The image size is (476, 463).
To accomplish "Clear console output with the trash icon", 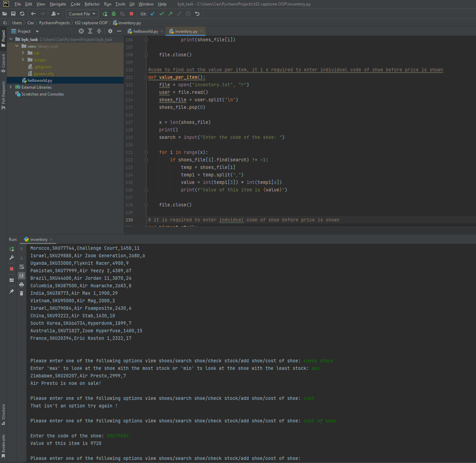I will [x=22, y=293].
